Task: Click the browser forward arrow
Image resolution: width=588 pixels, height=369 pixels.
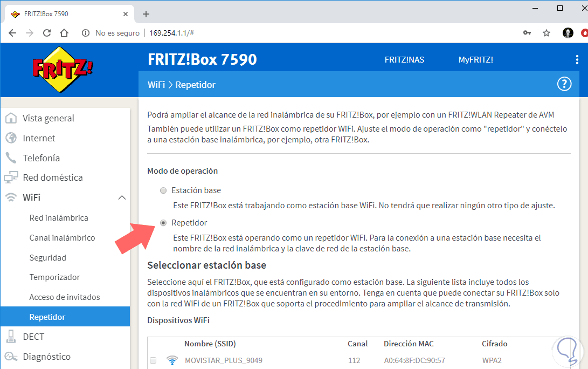Action: tap(30, 33)
